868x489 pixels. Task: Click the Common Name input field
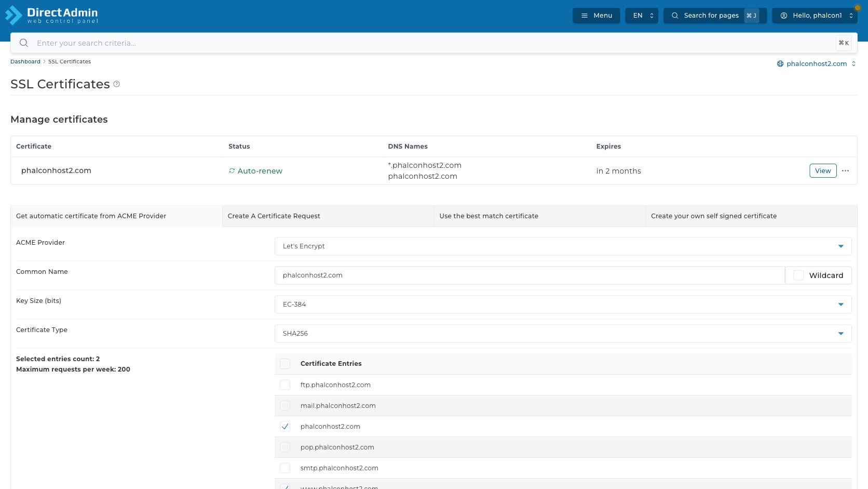530,275
